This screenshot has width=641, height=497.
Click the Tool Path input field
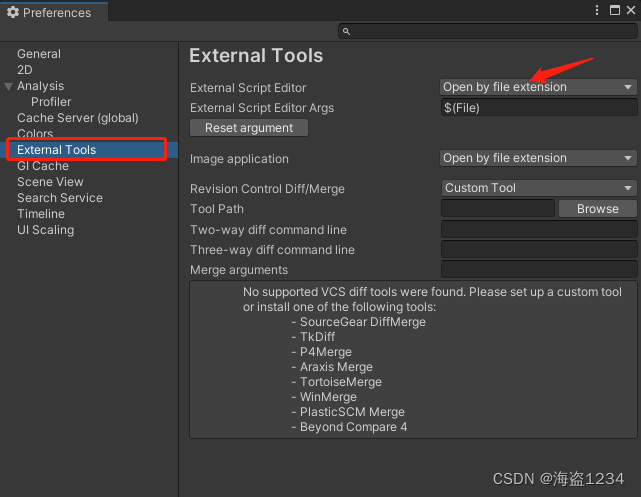point(498,208)
